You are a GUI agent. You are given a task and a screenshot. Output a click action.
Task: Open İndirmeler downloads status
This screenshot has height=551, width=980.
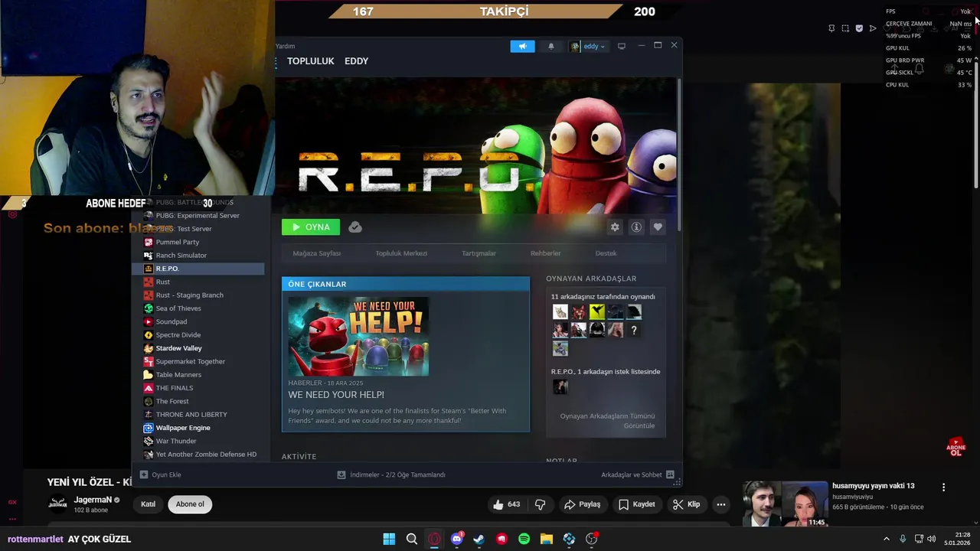pyautogui.click(x=391, y=474)
